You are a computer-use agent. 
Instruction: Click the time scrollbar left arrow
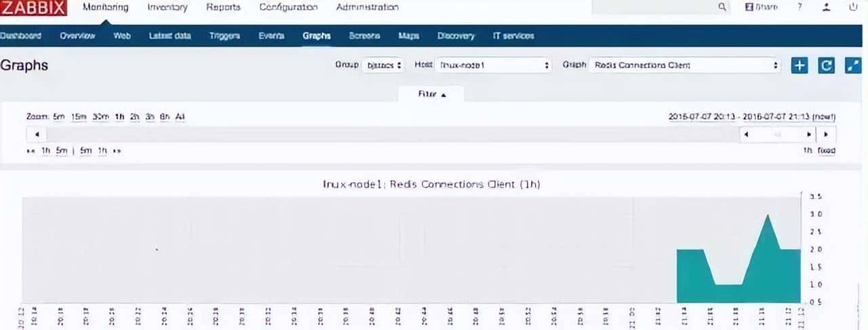(37, 134)
